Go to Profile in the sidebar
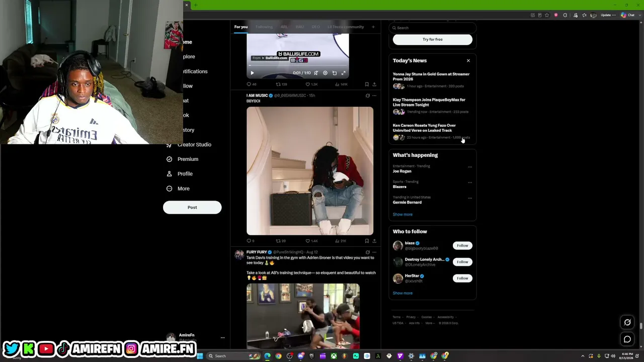The width and height of the screenshot is (644, 362). tap(180, 174)
